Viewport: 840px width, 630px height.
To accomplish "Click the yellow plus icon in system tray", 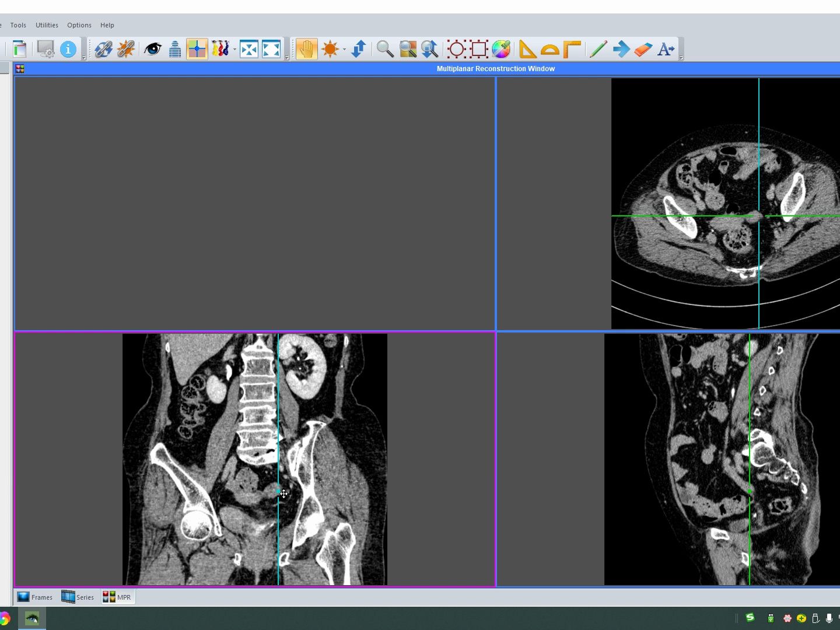I will [801, 618].
